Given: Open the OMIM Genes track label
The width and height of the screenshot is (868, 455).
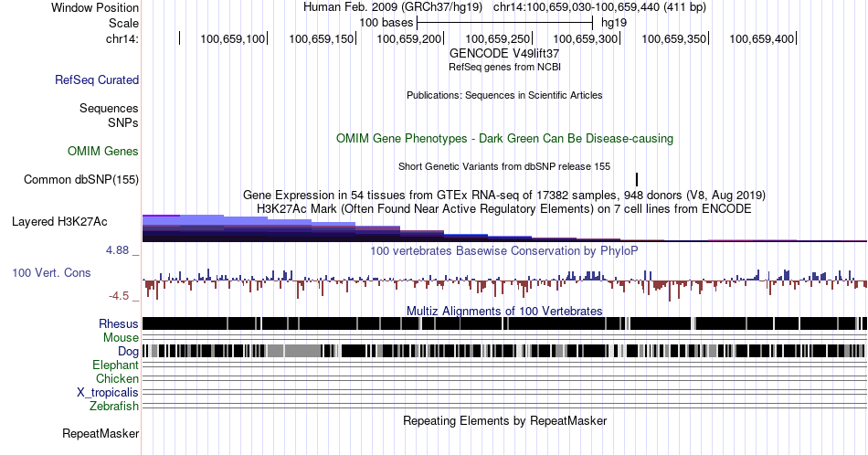Looking at the screenshot, I should pos(102,151).
